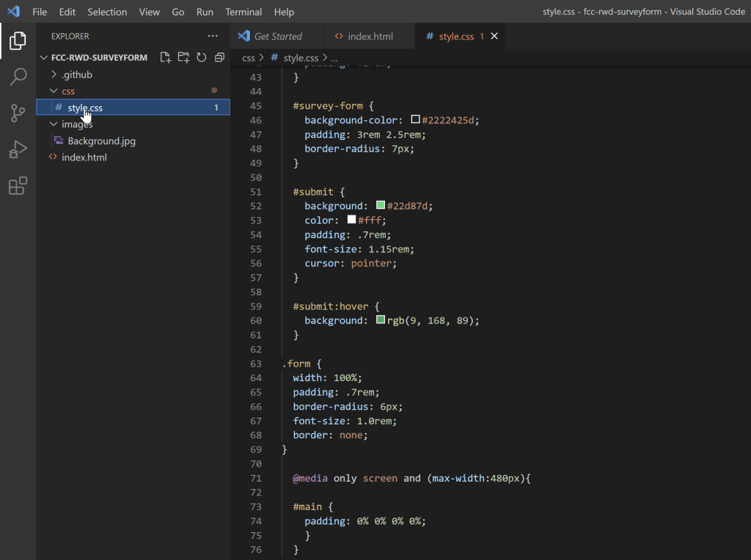Open Explorer's more actions ellipsis menu

pos(213,36)
